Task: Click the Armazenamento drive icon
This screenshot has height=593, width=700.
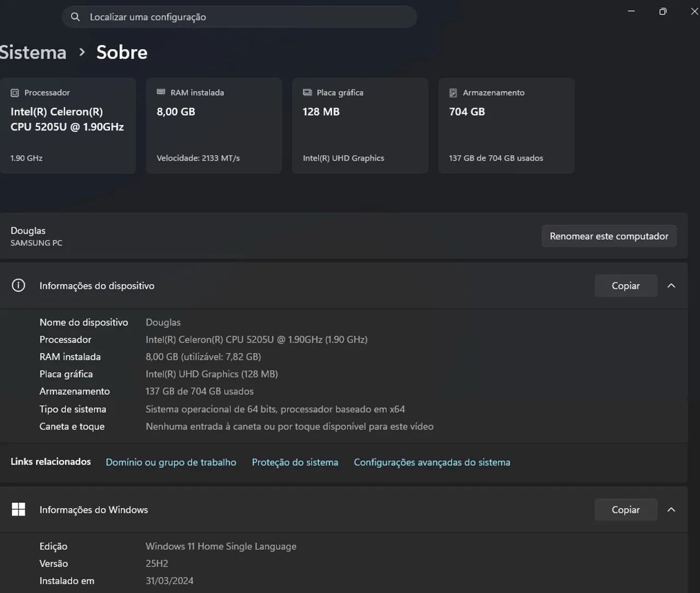Action: (453, 93)
